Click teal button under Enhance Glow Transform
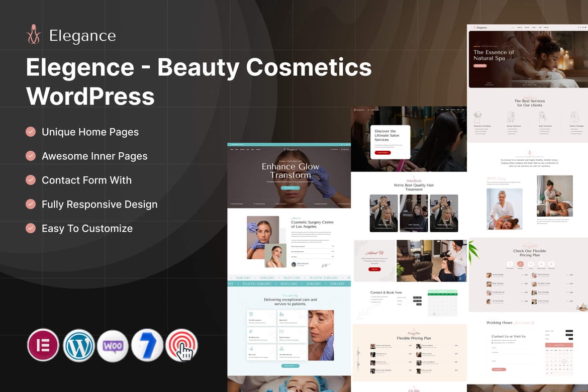This screenshot has width=588, height=392. [x=290, y=187]
